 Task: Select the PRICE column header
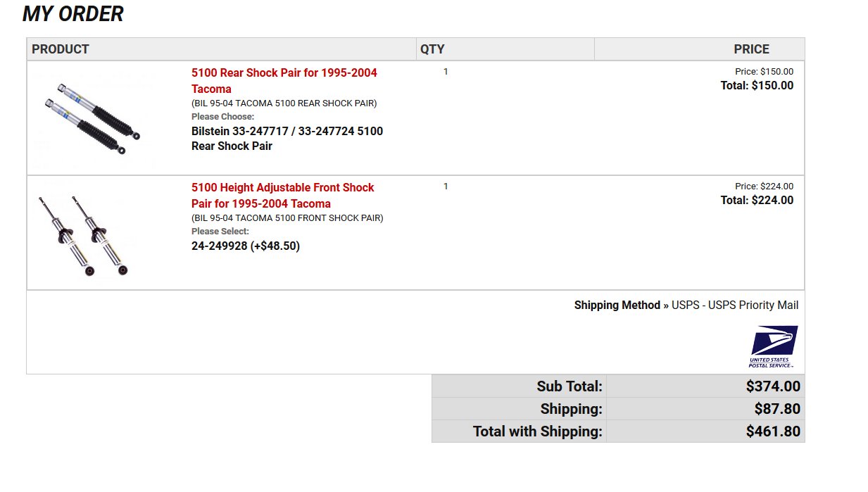[x=751, y=49]
